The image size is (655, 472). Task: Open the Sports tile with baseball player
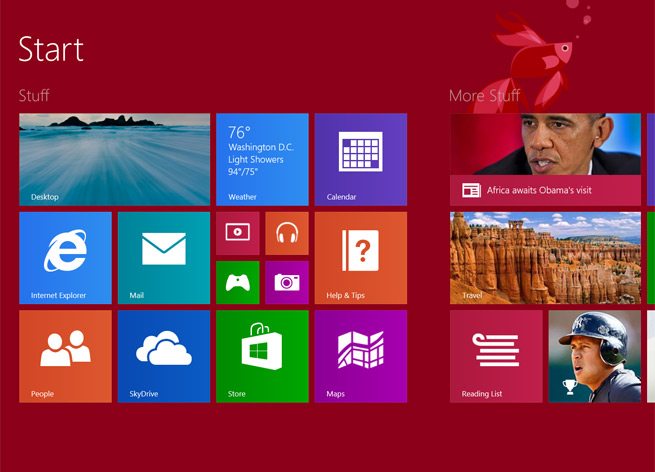point(595,356)
